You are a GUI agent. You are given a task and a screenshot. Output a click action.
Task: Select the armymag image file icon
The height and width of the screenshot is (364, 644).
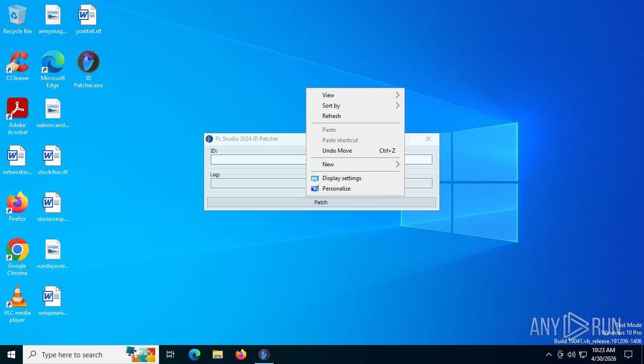pos(53,20)
